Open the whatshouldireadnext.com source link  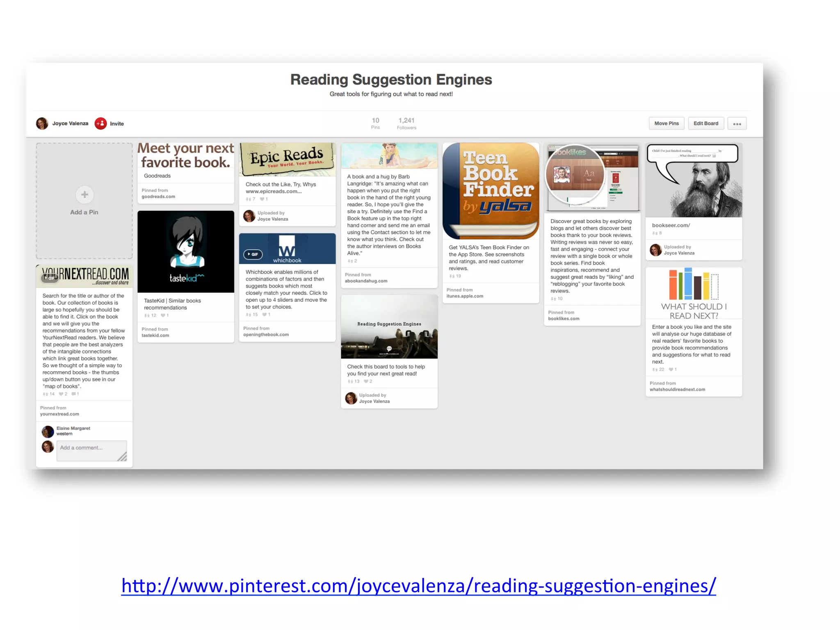click(677, 389)
